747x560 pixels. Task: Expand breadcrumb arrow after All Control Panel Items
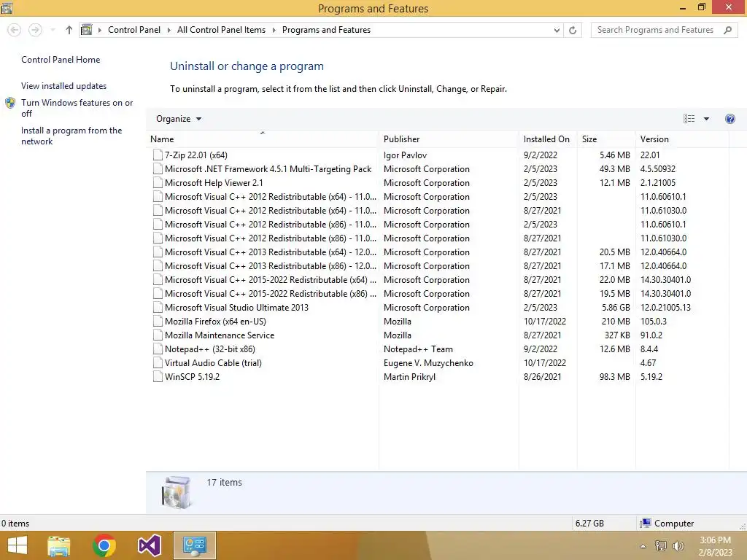click(274, 30)
